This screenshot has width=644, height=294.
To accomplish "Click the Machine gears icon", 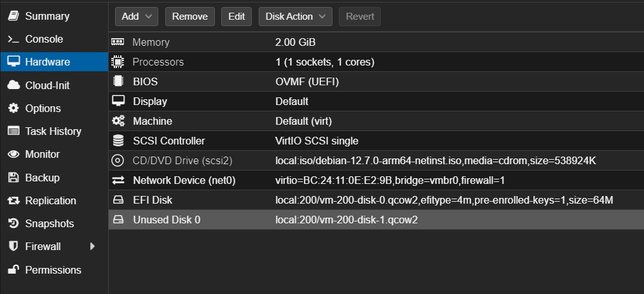I will (118, 121).
